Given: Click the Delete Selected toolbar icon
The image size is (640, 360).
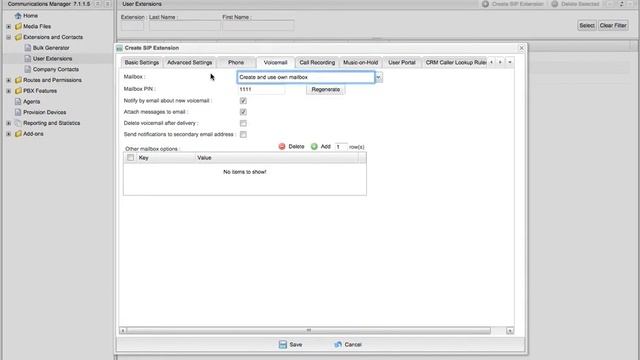Looking at the screenshot, I should pos(555,4).
